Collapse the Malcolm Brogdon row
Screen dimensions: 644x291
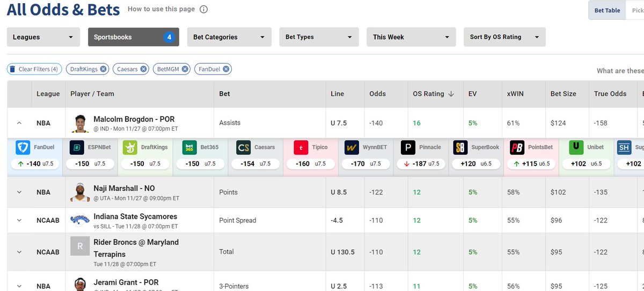(19, 123)
